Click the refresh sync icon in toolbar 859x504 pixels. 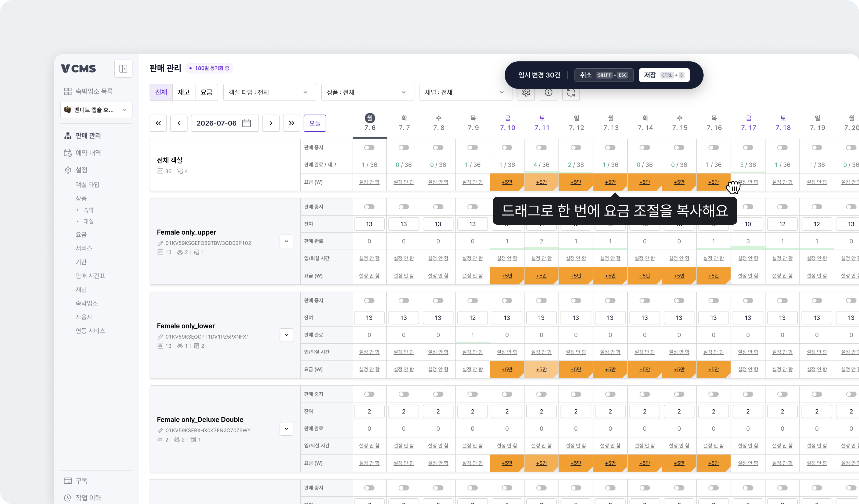(x=571, y=92)
